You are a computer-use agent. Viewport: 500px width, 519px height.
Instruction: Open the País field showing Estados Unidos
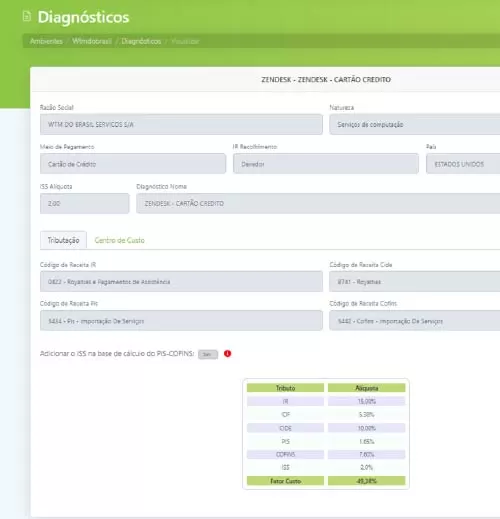(x=463, y=164)
